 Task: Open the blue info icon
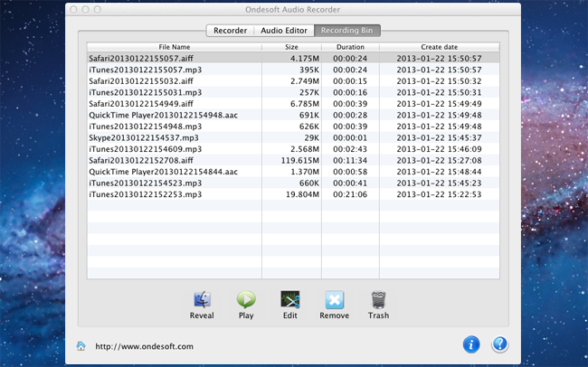[x=470, y=344]
